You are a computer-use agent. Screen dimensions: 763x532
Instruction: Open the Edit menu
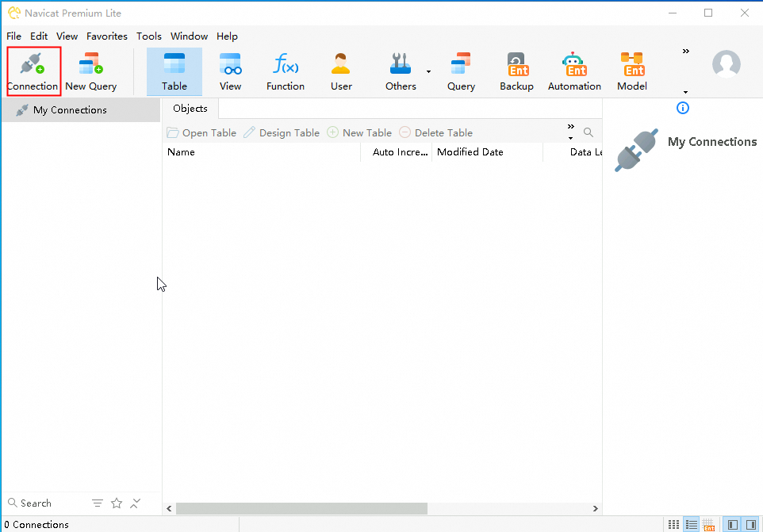click(x=39, y=36)
